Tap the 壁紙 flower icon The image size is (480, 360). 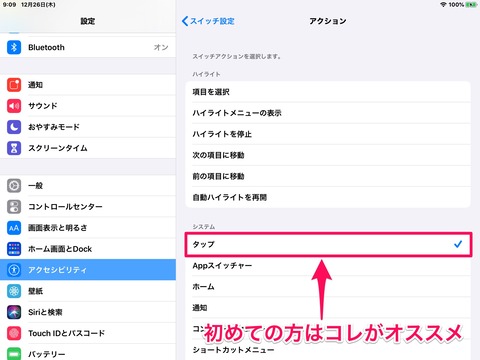(x=14, y=291)
